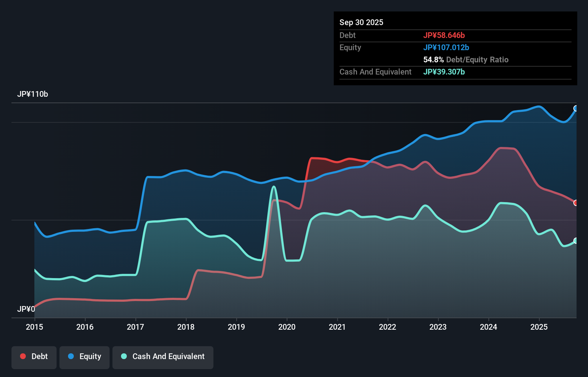The height and width of the screenshot is (377, 588).
Task: Select the 2025 year label
Action: tap(539, 327)
